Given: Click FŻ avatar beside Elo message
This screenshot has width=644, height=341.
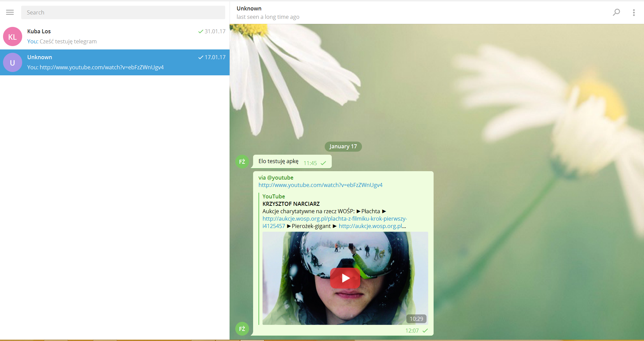Looking at the screenshot, I should [x=242, y=162].
